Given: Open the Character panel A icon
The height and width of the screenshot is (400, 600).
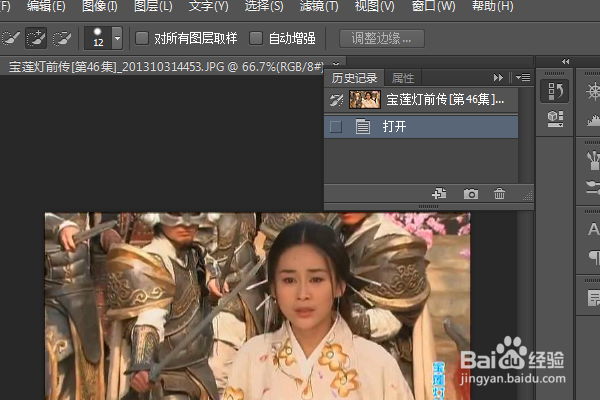Looking at the screenshot, I should pos(593,229).
